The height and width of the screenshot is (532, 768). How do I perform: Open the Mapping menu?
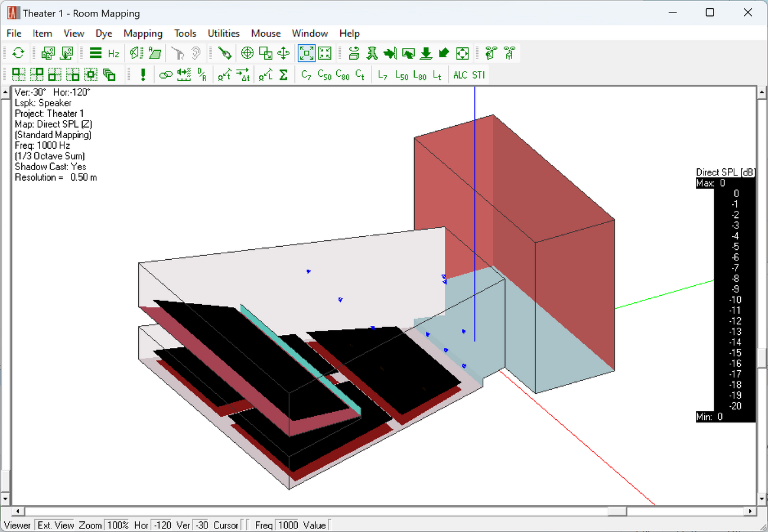[x=143, y=34]
